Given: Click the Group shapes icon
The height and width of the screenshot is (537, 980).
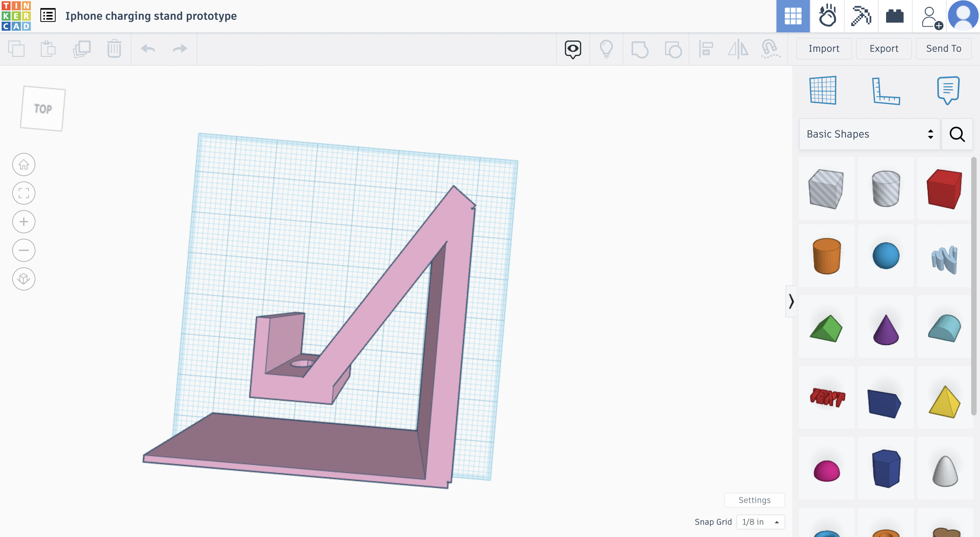Looking at the screenshot, I should [x=640, y=48].
